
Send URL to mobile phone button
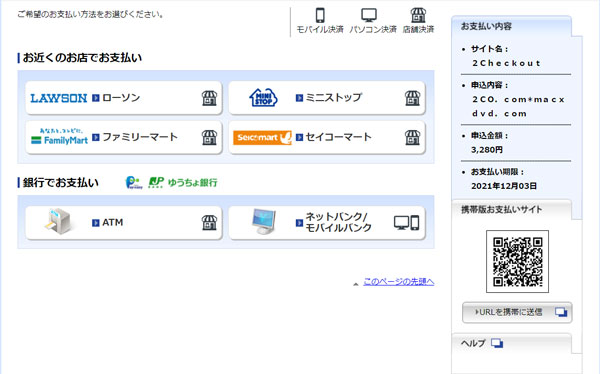(517, 312)
